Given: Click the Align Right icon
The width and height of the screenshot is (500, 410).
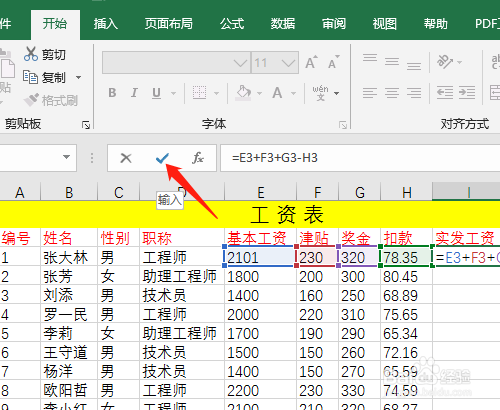Looking at the screenshot, I should (x=414, y=93).
